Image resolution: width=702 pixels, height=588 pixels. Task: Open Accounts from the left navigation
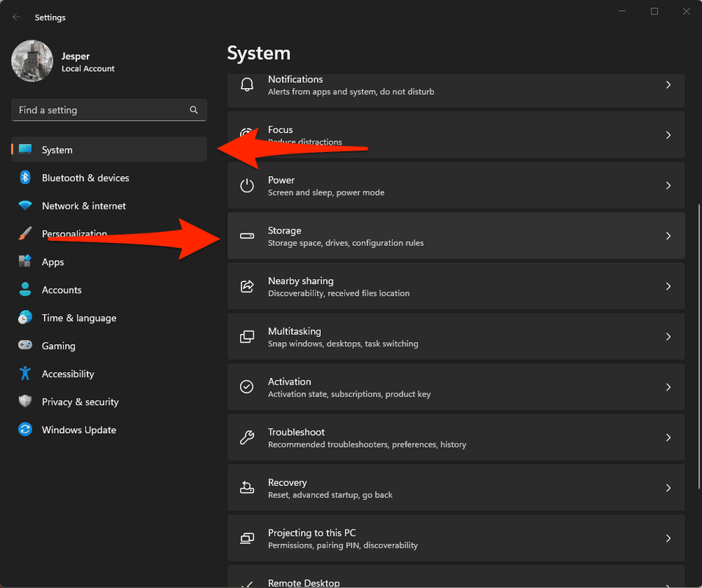pos(62,290)
